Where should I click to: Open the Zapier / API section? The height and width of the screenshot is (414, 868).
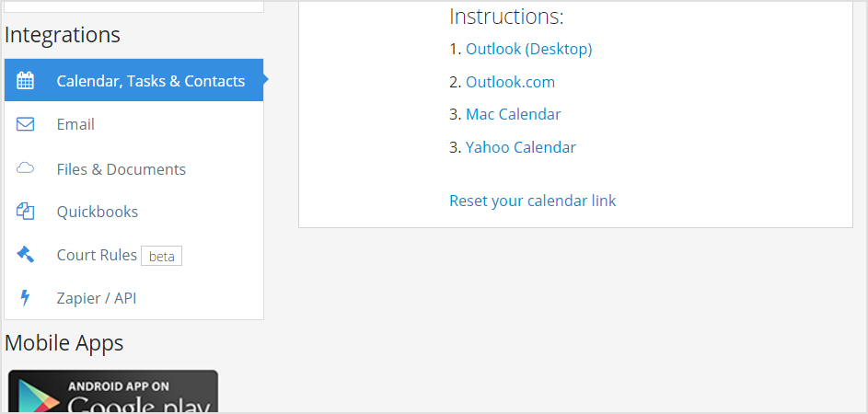coord(97,298)
